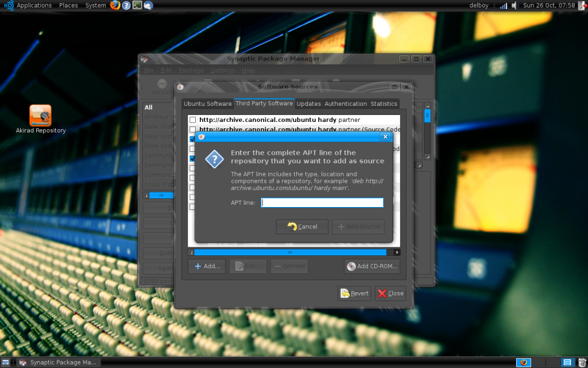The image size is (588, 368).
Task: Click the Add CD-ROM... button
Action: 372,266
